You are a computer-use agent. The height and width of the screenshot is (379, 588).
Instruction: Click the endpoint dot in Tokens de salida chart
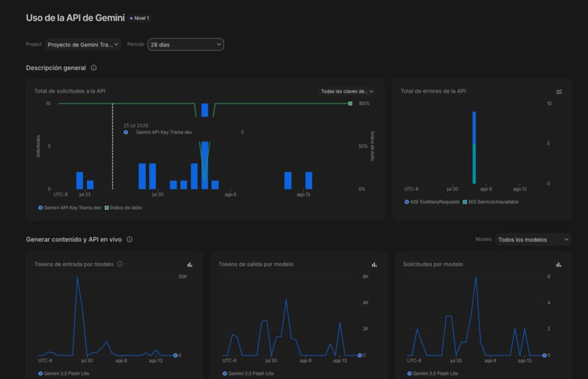(360, 355)
